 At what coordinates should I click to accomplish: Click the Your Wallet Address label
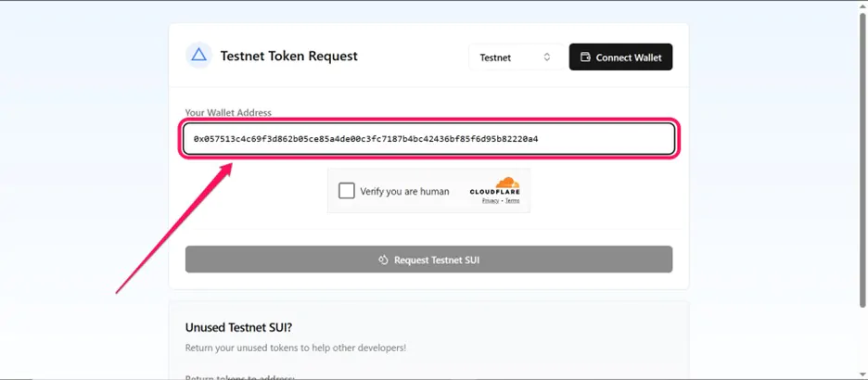(228, 112)
